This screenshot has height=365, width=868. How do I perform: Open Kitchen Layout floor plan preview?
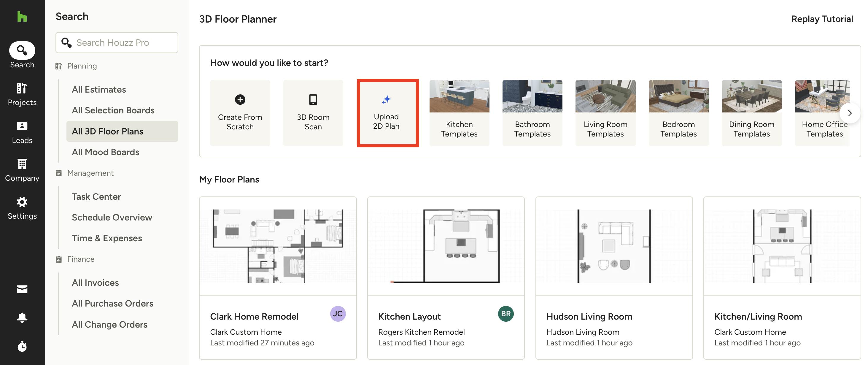446,246
